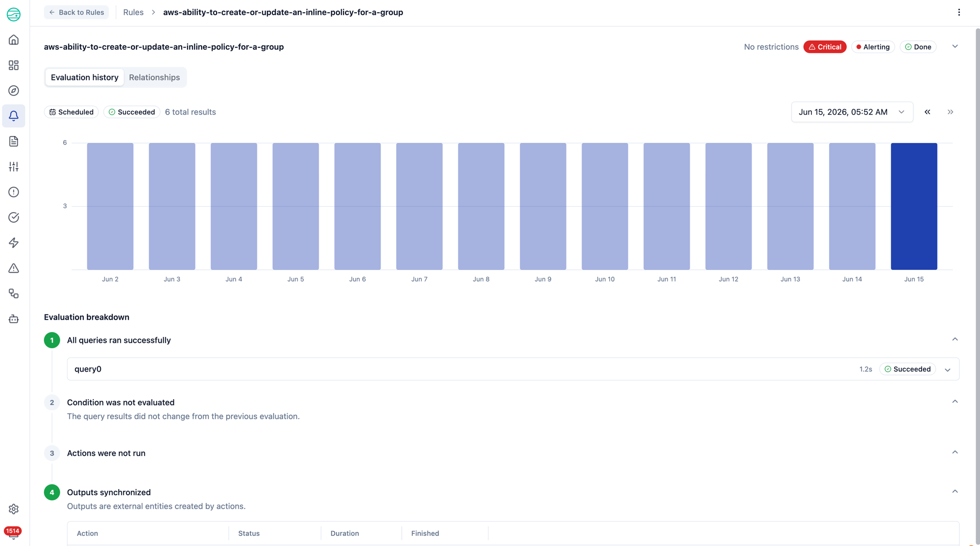980x546 pixels.
Task: Select the Jun 12 bar in chart
Action: pyautogui.click(x=729, y=206)
